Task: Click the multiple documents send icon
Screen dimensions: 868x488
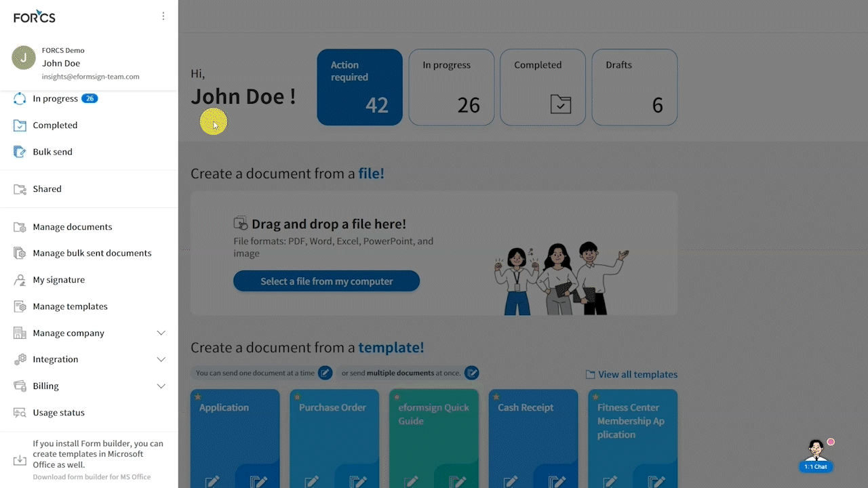Action: [471, 373]
